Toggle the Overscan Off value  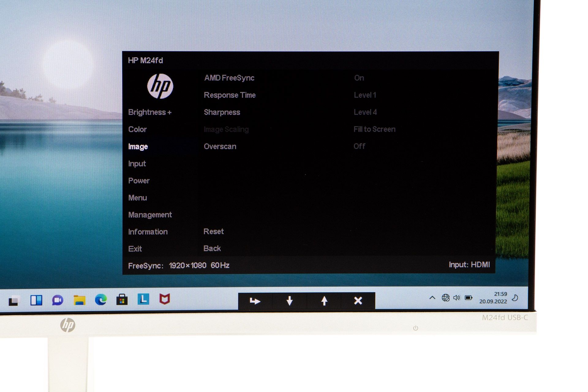359,146
